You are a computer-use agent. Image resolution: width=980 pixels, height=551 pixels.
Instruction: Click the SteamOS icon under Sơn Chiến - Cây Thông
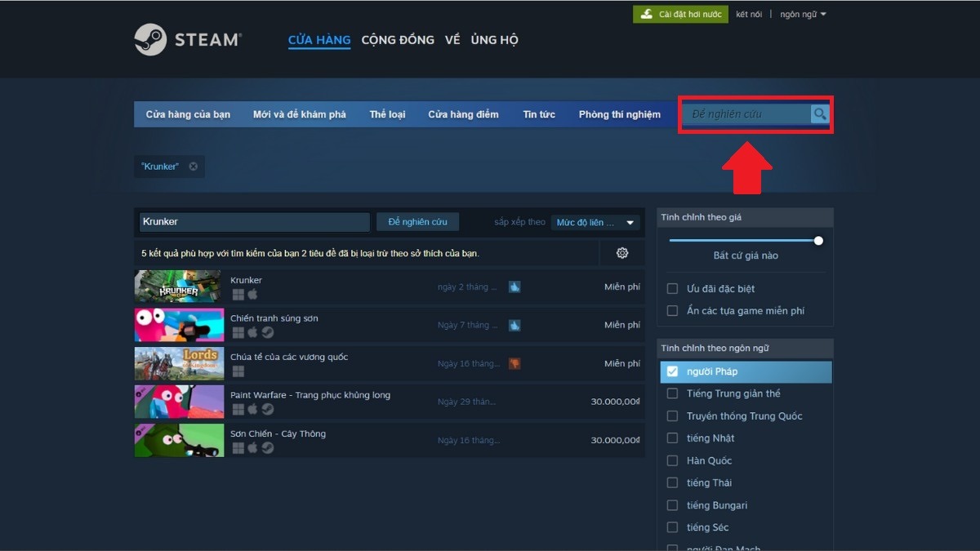[x=267, y=447]
